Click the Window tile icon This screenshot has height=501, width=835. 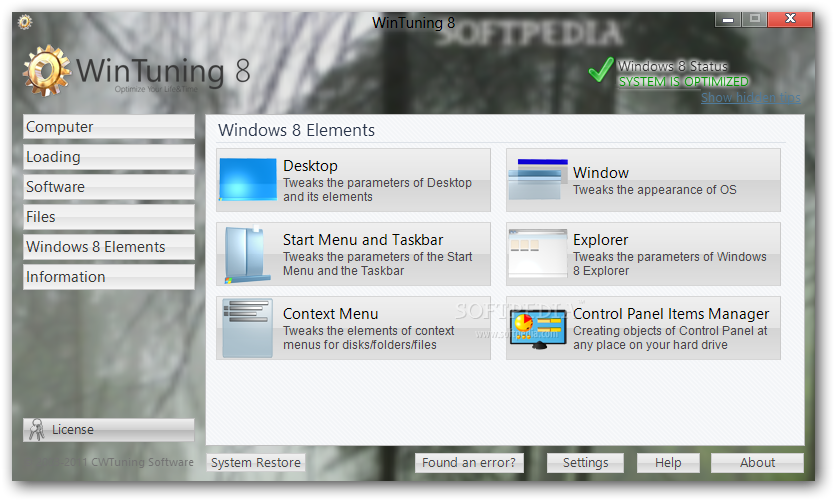(538, 179)
